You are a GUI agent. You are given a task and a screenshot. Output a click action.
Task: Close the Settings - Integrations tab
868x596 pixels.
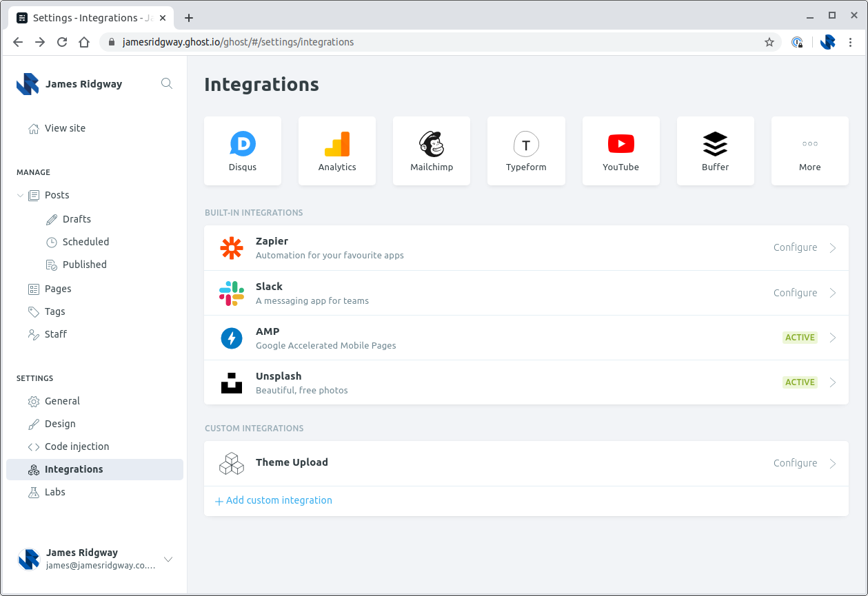coord(163,18)
